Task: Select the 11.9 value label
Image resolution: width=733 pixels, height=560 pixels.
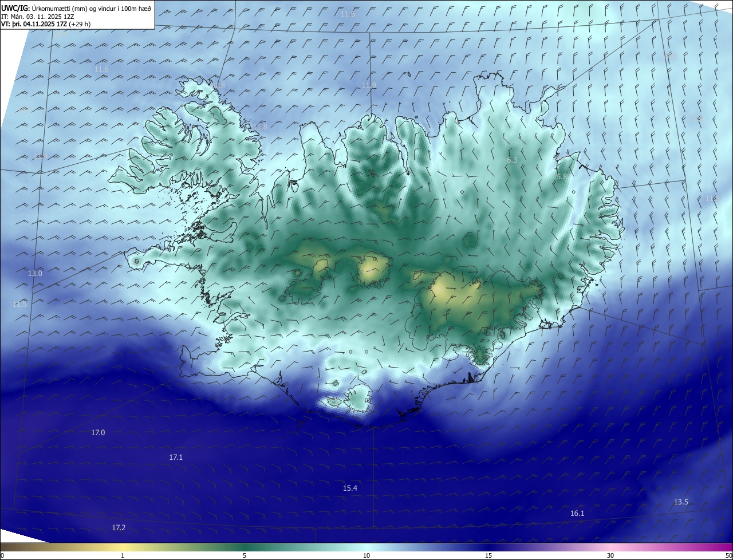Action: [369, 85]
